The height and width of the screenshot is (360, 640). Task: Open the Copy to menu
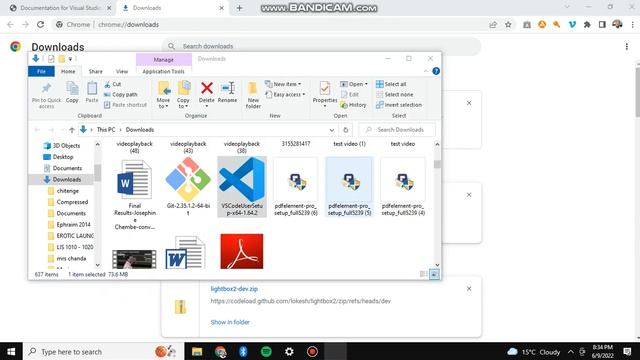pos(183,95)
